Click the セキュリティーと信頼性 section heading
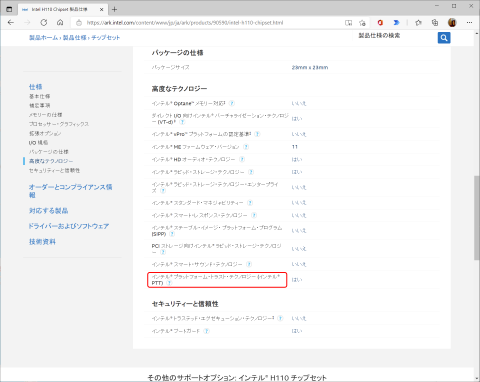The image size is (480, 382). click(x=185, y=304)
